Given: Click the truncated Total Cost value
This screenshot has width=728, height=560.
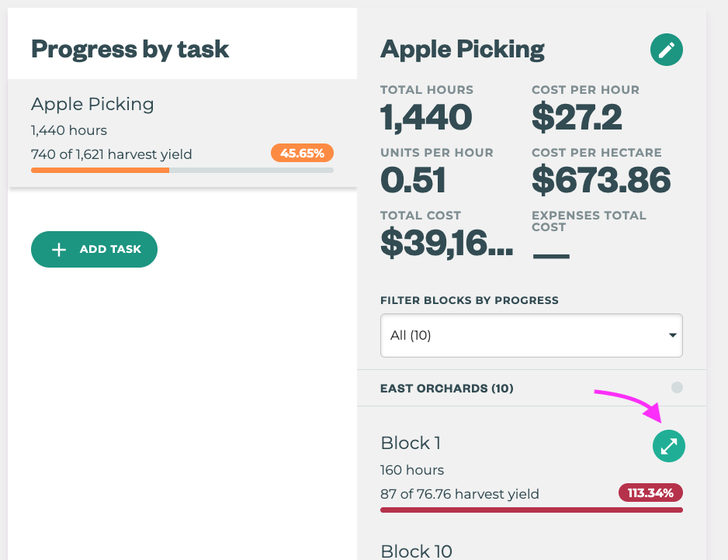Looking at the screenshot, I should tap(446, 244).
